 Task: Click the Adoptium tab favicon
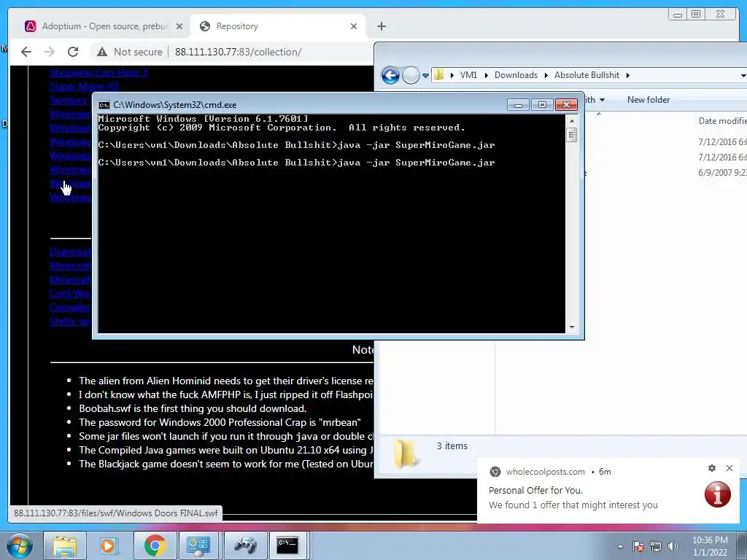(x=31, y=26)
